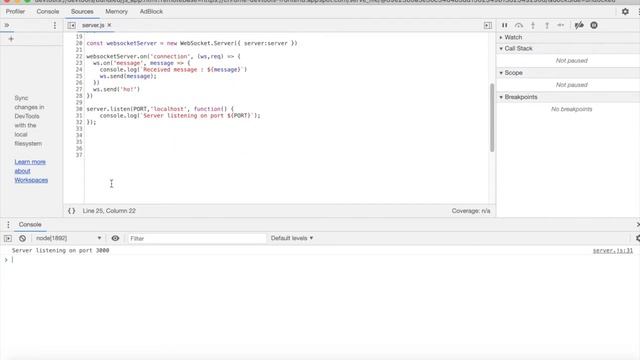The image size is (640, 360).
Task: Switch to the Console tab
Action: click(x=48, y=11)
